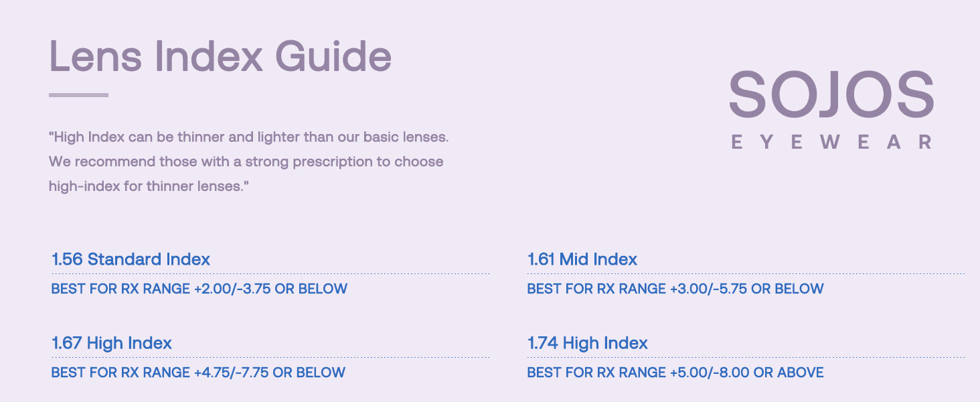Click the line "high-index for thinner lenses."
This screenshot has width=980, height=402.
click(x=149, y=186)
